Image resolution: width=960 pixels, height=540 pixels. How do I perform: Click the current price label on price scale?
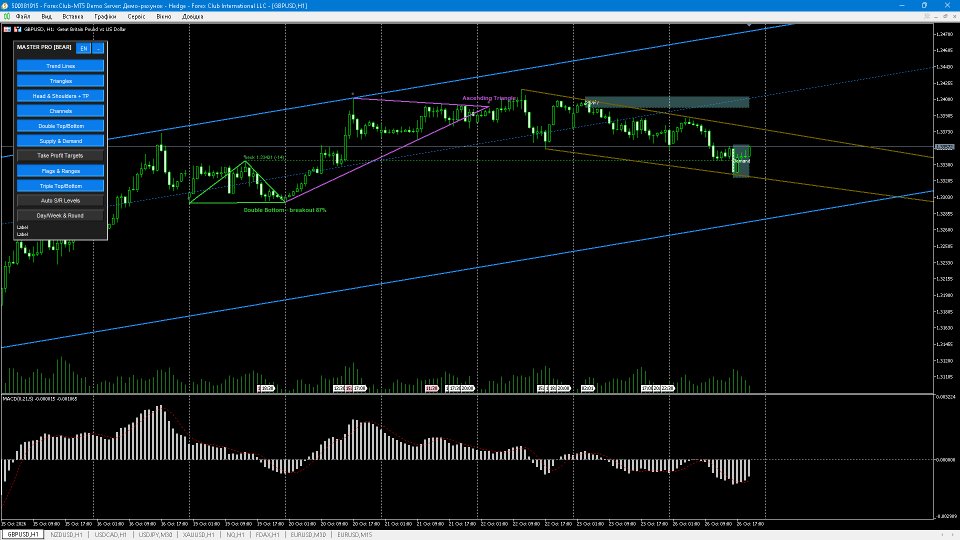click(944, 147)
